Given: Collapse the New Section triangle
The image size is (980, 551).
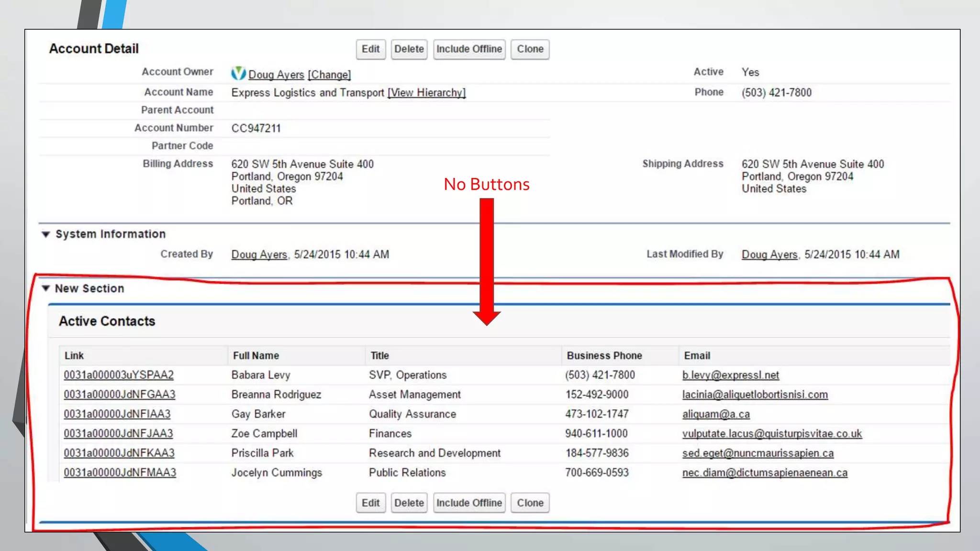Looking at the screenshot, I should [x=46, y=288].
